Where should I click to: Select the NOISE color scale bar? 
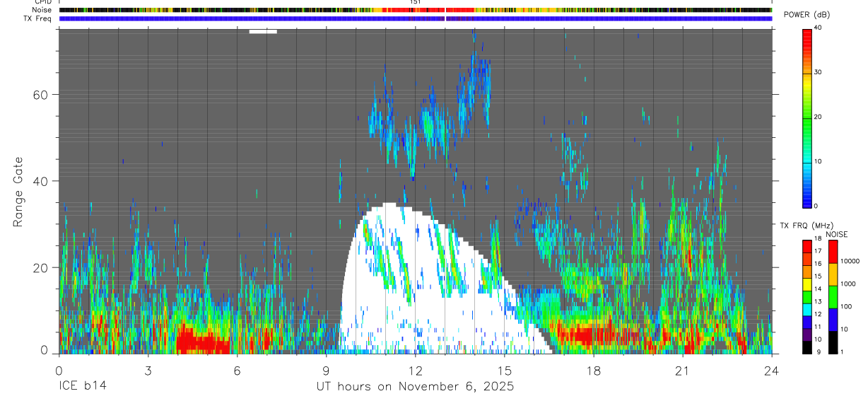833,297
